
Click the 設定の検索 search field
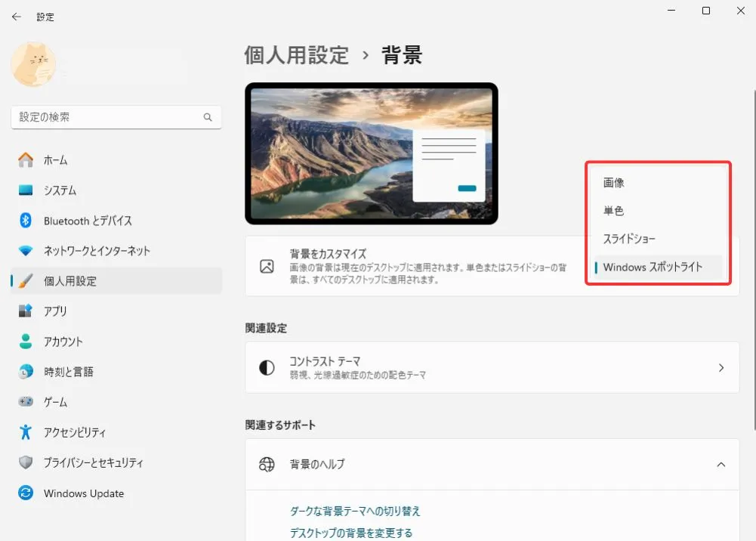pyautogui.click(x=116, y=117)
